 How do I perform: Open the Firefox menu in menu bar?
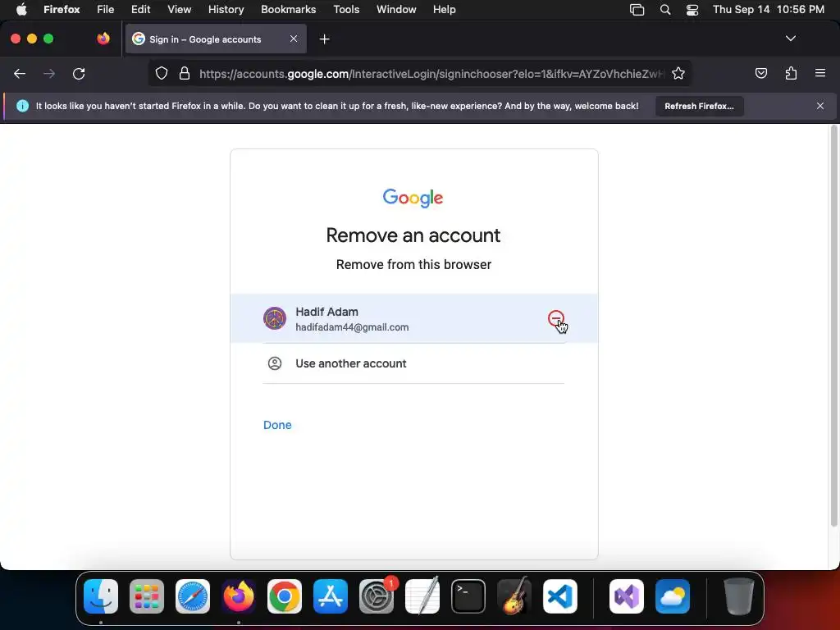tap(62, 9)
